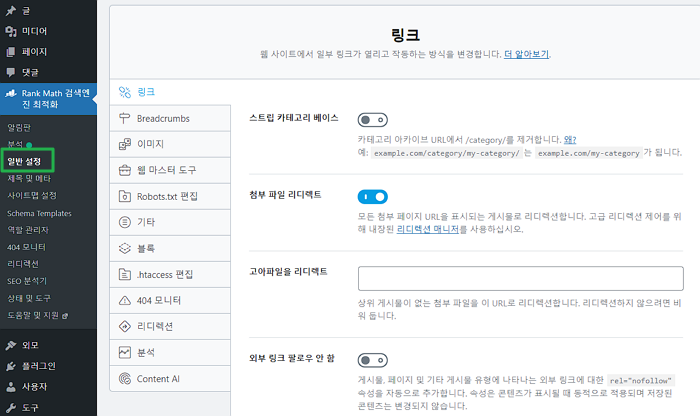Click the 리디렉션 diamond arrow icon
The height and width of the screenshot is (416, 700).
coord(125,326)
